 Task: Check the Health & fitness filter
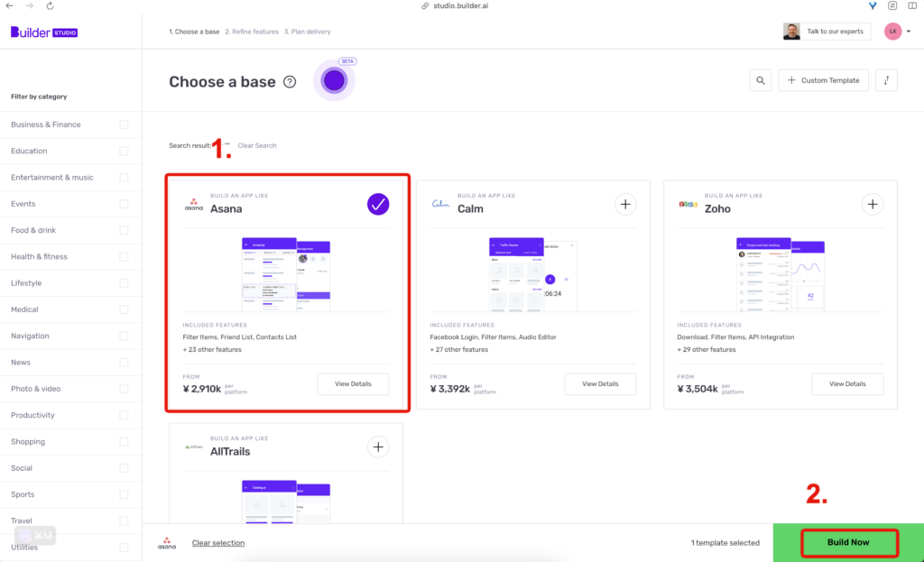124,257
